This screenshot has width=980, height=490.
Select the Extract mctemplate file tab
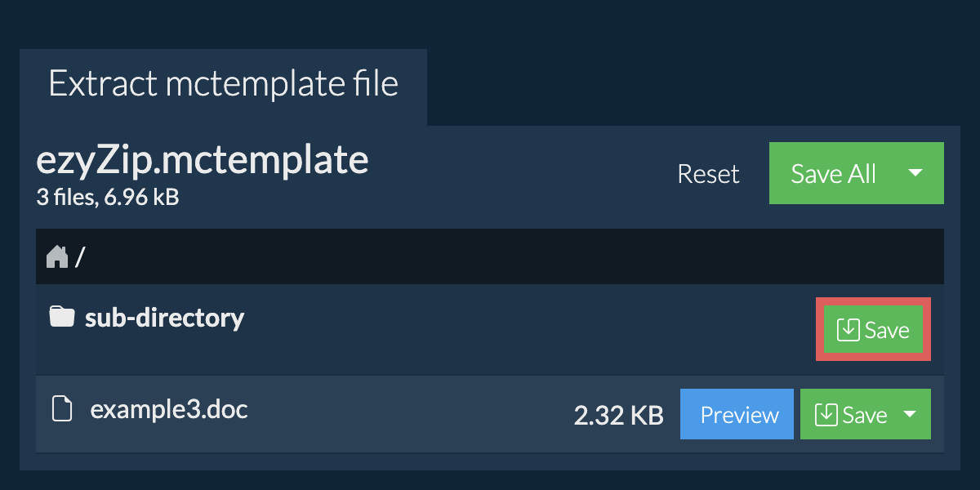(x=223, y=84)
